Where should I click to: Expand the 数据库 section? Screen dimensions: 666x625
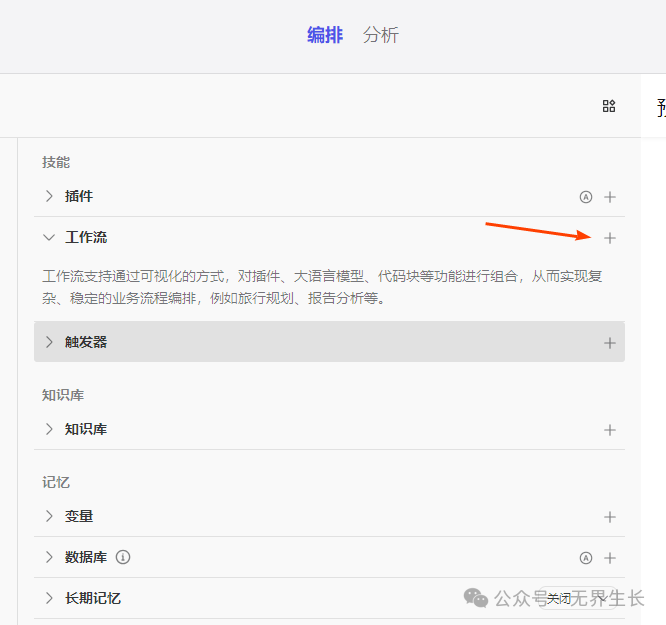(x=49, y=557)
